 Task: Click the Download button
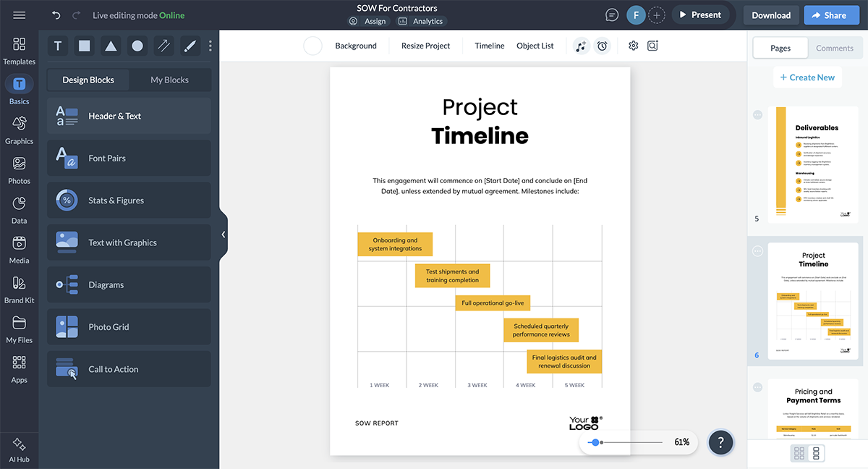point(770,14)
